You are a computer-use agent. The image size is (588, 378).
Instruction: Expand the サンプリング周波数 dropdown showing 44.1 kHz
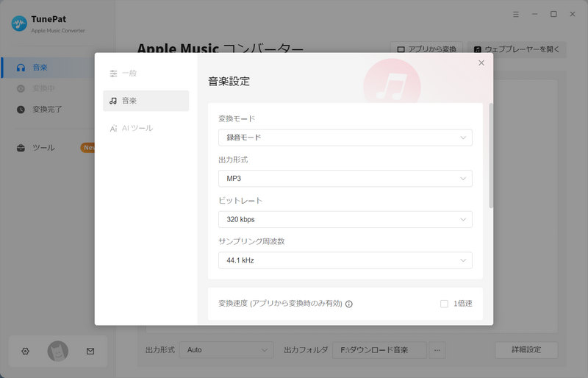coord(345,260)
